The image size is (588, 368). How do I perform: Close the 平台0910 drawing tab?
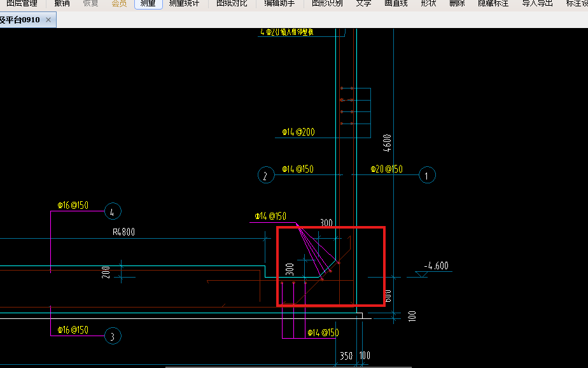click(x=48, y=20)
